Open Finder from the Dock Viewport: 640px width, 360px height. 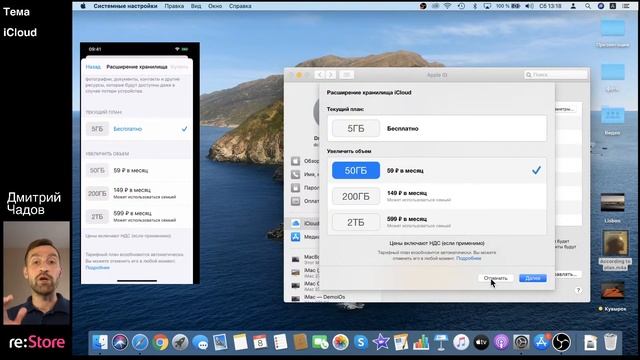(100, 342)
